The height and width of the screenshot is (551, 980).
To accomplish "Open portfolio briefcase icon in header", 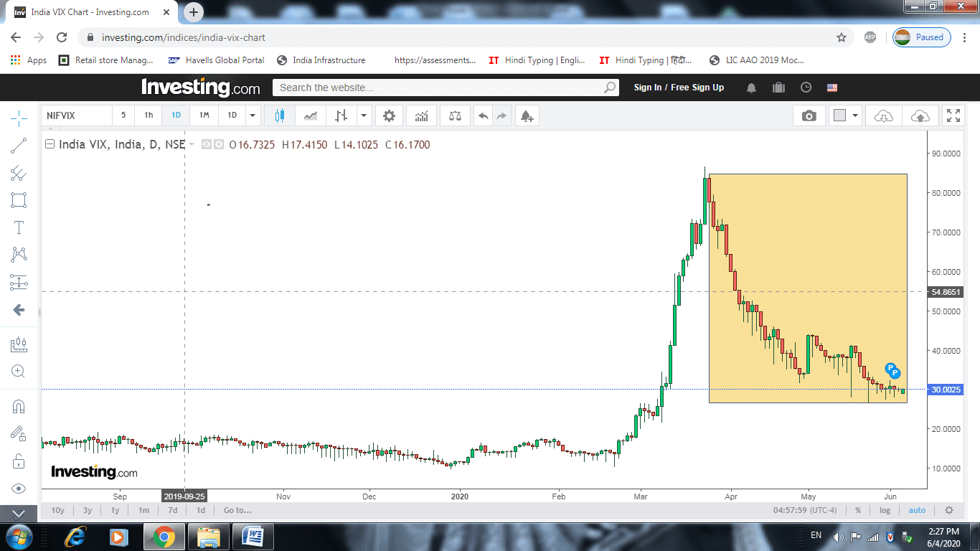I will pos(778,88).
